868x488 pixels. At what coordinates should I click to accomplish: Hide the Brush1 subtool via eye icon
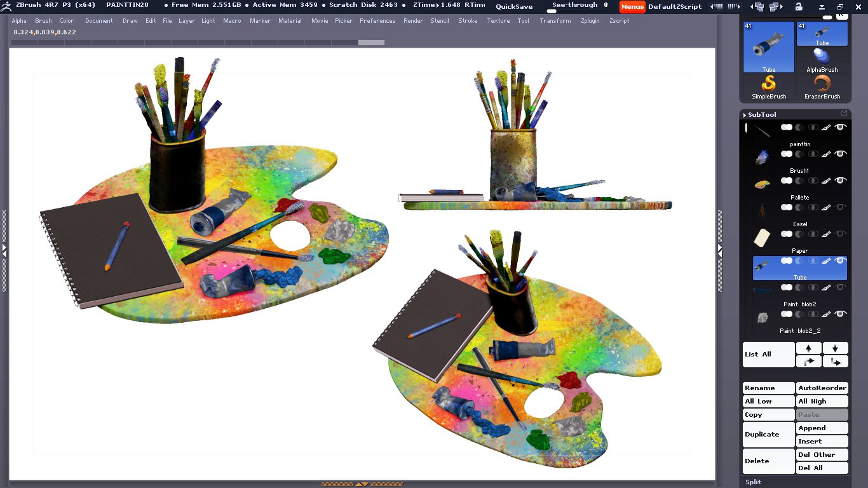coord(841,154)
